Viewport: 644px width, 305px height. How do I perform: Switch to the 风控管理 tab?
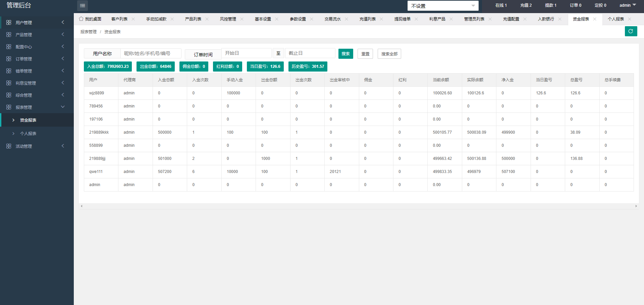click(x=228, y=19)
